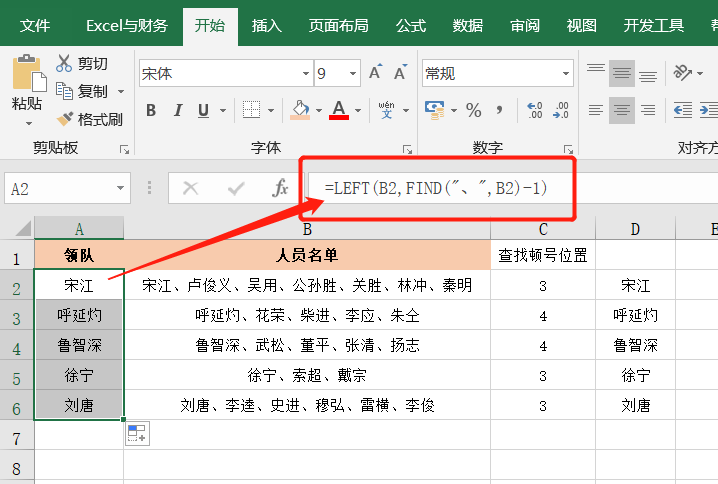The image size is (718, 484).
Task: Confirm formula entry checkmark
Action: point(236,188)
